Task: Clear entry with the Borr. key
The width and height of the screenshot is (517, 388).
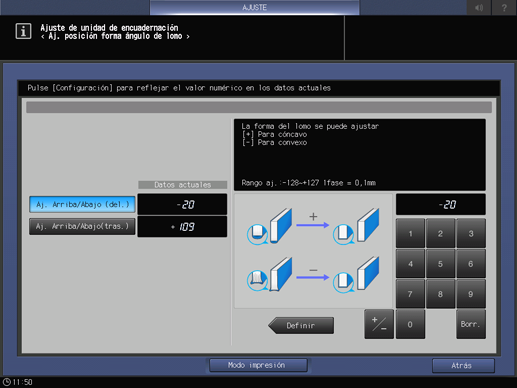Action: (471, 324)
